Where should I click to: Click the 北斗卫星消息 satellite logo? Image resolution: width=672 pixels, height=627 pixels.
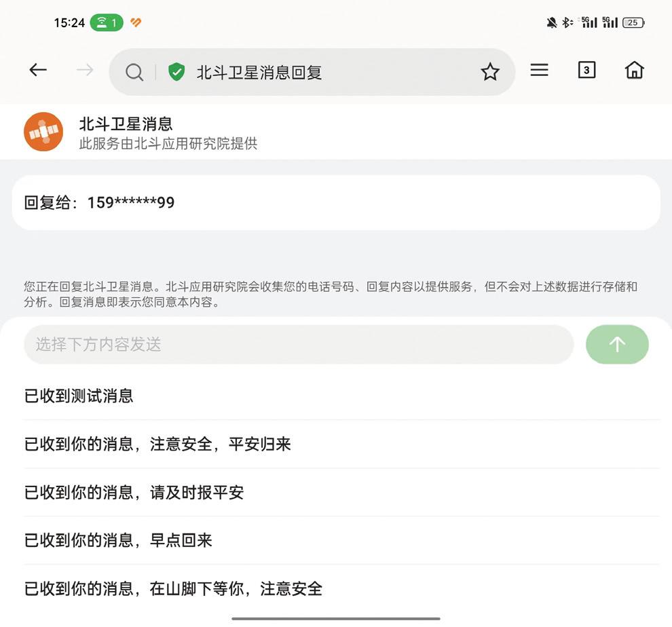tap(43, 132)
